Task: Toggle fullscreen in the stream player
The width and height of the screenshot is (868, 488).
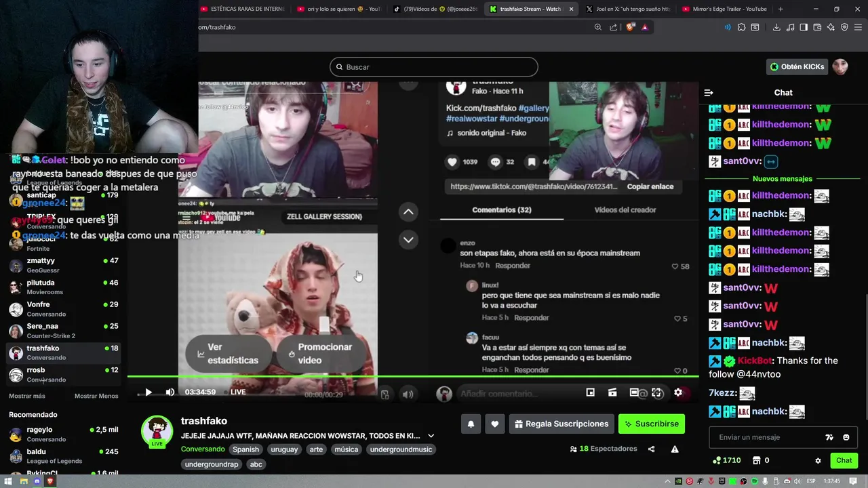Action: click(x=657, y=392)
